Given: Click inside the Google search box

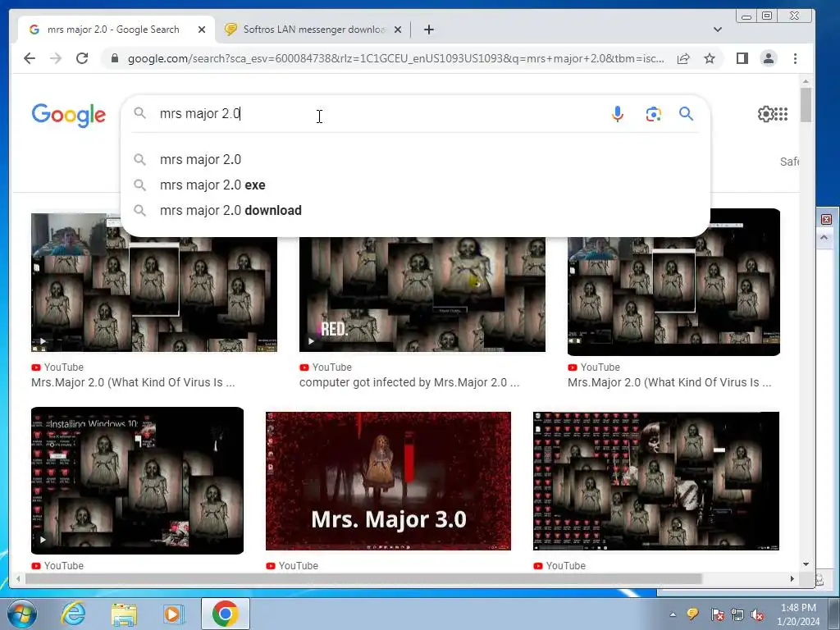Looking at the screenshot, I should 375,113.
